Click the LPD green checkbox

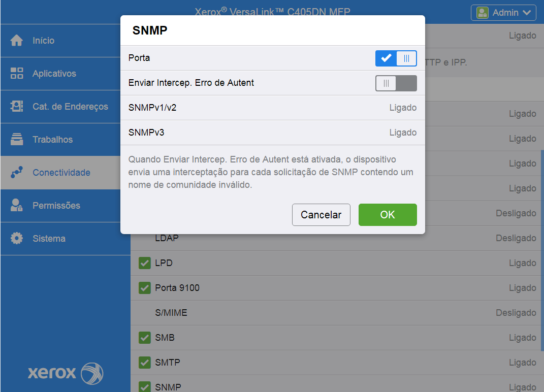[145, 263]
